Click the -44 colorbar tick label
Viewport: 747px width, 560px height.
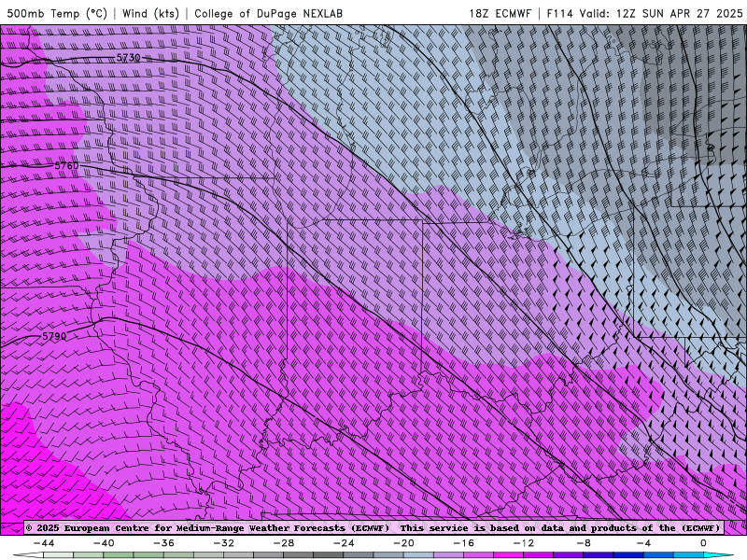[44, 543]
